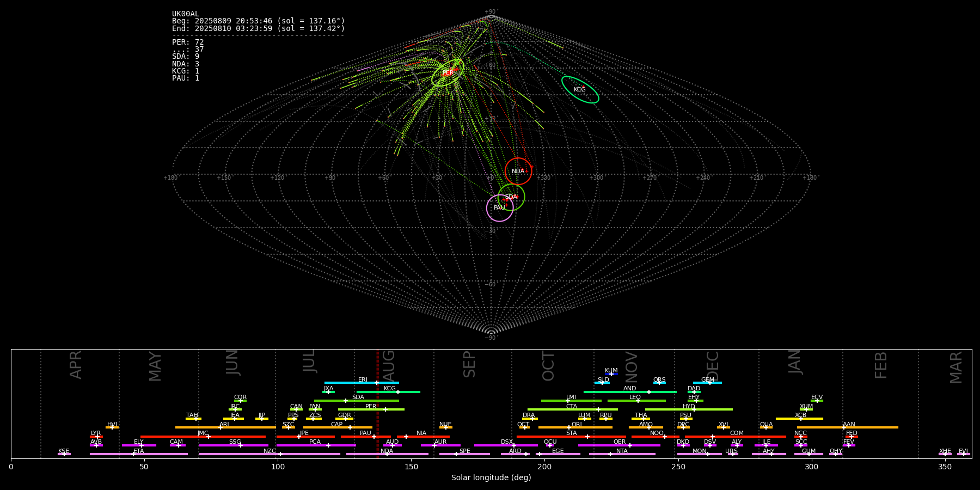Click the MAR month label in the timeline
Screen dimensions: 980x490
[956, 367]
